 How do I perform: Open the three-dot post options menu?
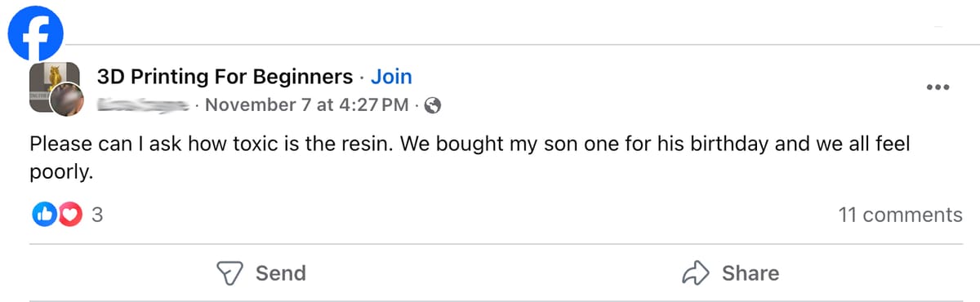(x=938, y=87)
